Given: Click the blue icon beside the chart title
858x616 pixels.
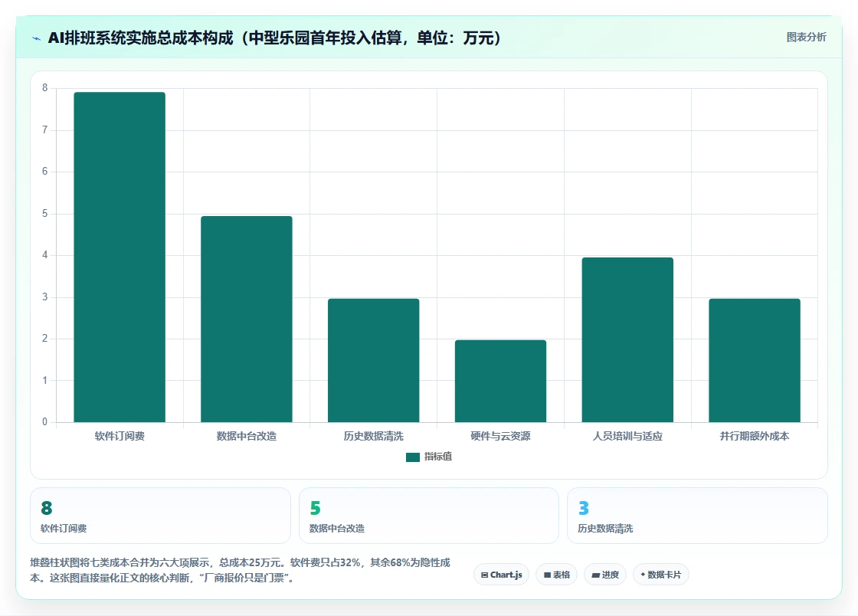Looking at the screenshot, I should coord(37,38).
